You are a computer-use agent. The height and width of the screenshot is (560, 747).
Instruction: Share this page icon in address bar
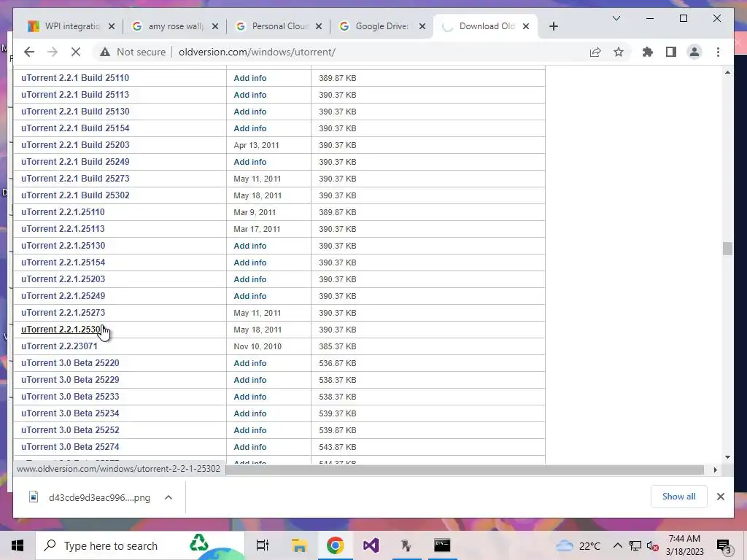pyautogui.click(x=595, y=52)
